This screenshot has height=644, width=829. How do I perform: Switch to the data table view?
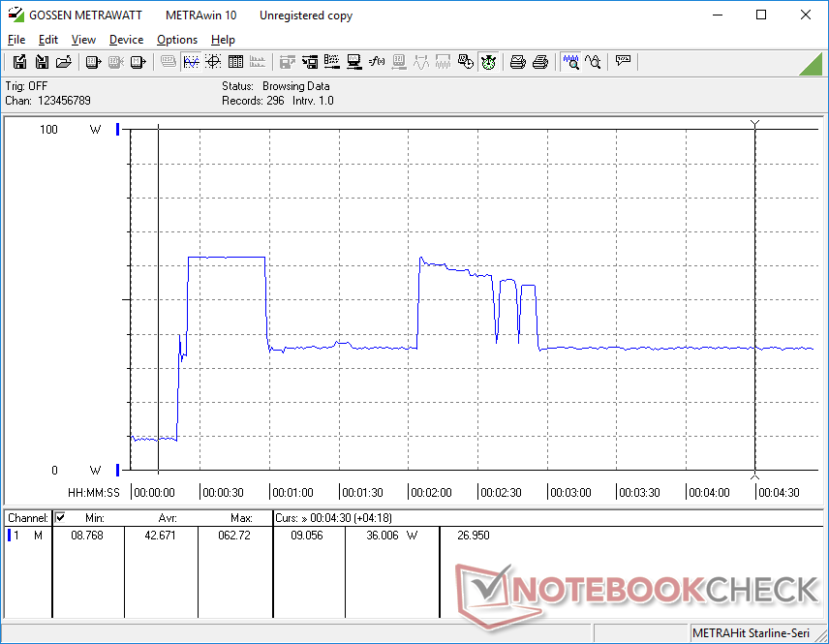[x=235, y=62]
